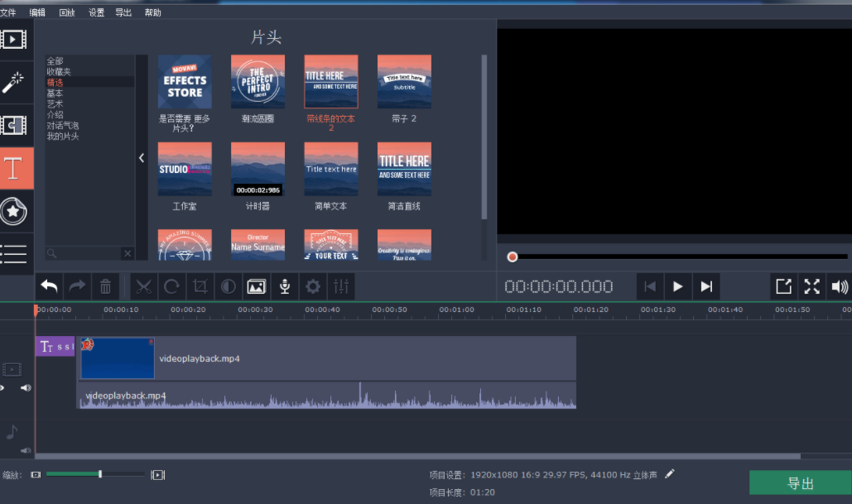Click the titles search input field
Image resolution: width=852 pixels, height=504 pixels.
click(x=84, y=253)
